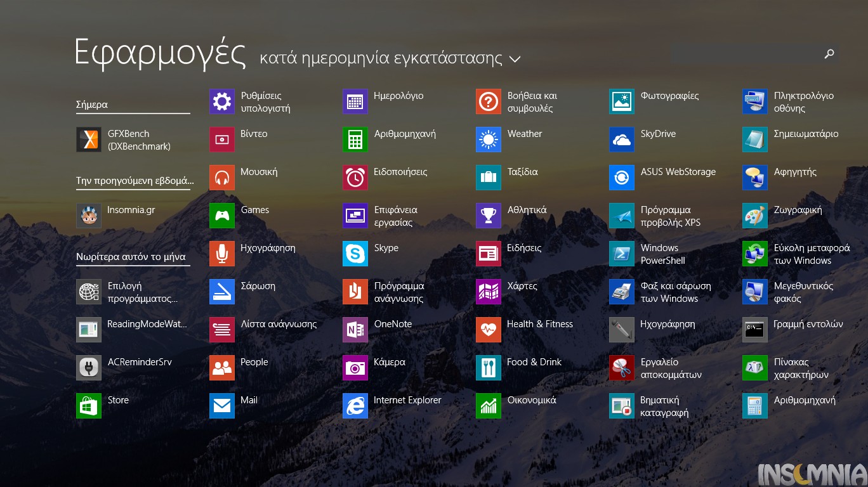This screenshot has height=487, width=868.
Task: Open the People app icon
Action: point(222,368)
